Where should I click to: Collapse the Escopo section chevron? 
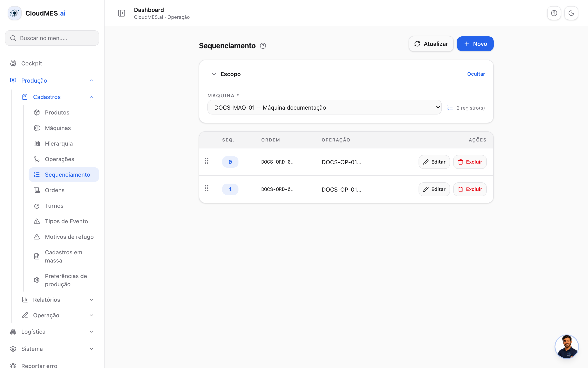pyautogui.click(x=214, y=74)
